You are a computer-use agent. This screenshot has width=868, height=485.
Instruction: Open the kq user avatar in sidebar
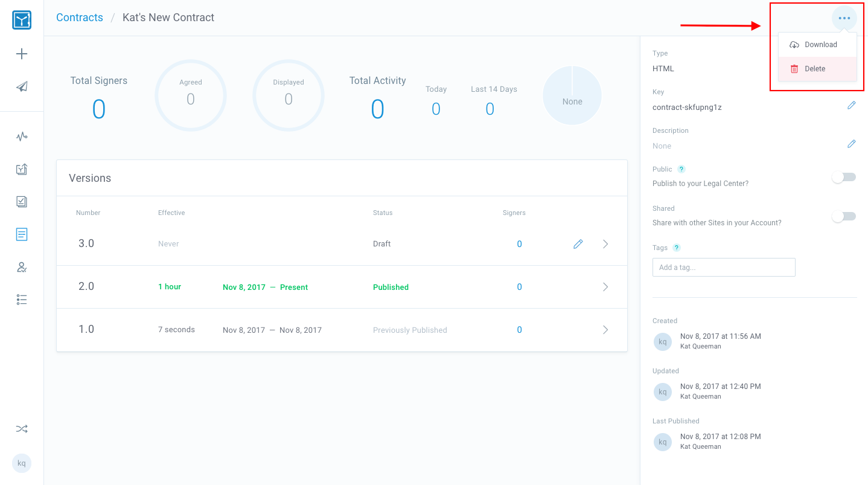22,463
